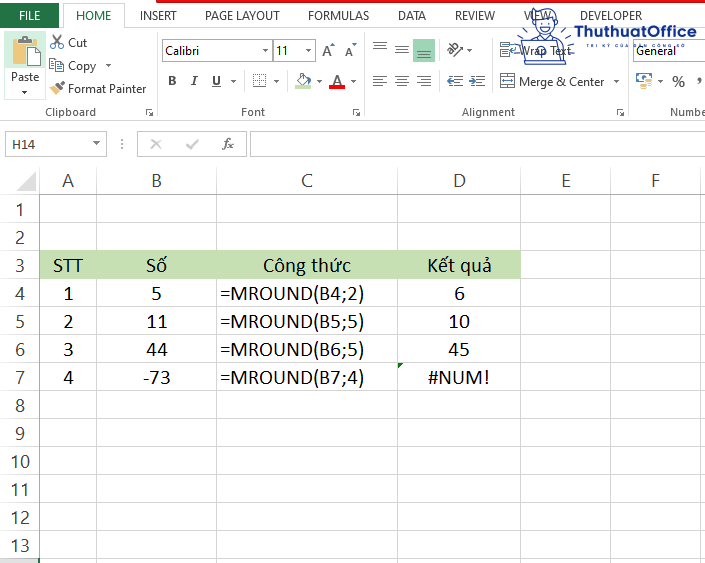
Task: Select cell containing =MROUND(B4;2)
Action: click(307, 293)
